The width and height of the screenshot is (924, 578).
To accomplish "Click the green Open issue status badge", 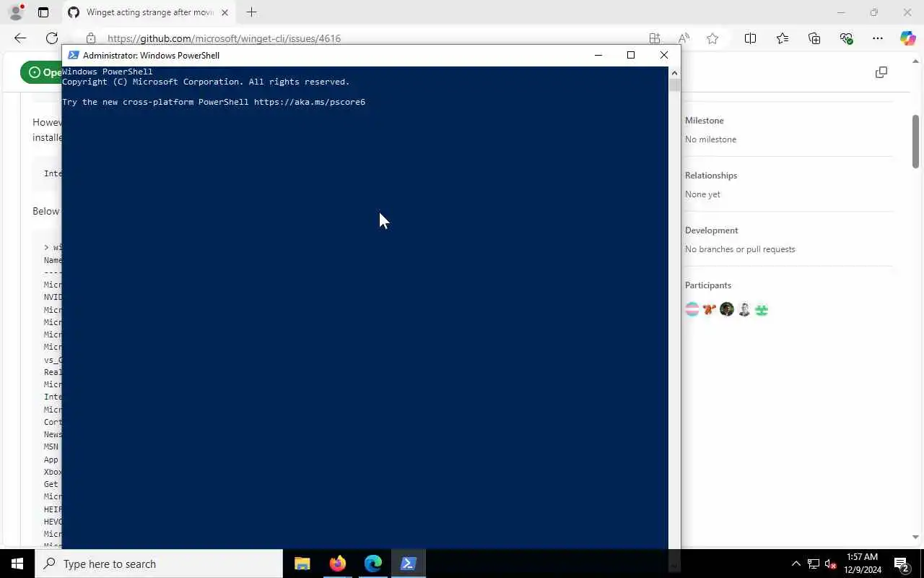I will point(41,72).
